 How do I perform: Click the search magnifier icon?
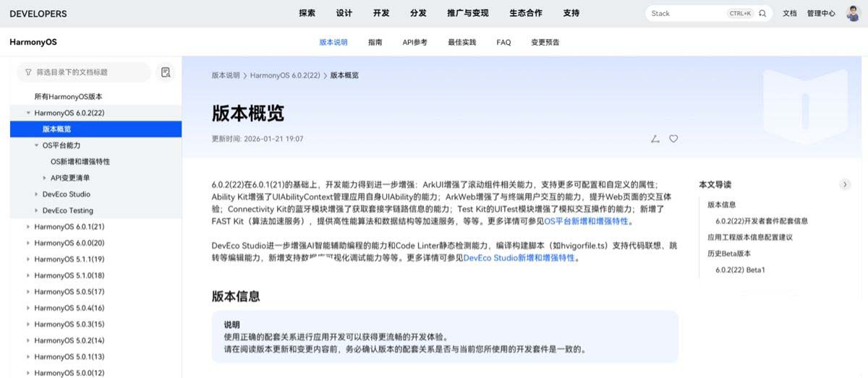coord(762,13)
